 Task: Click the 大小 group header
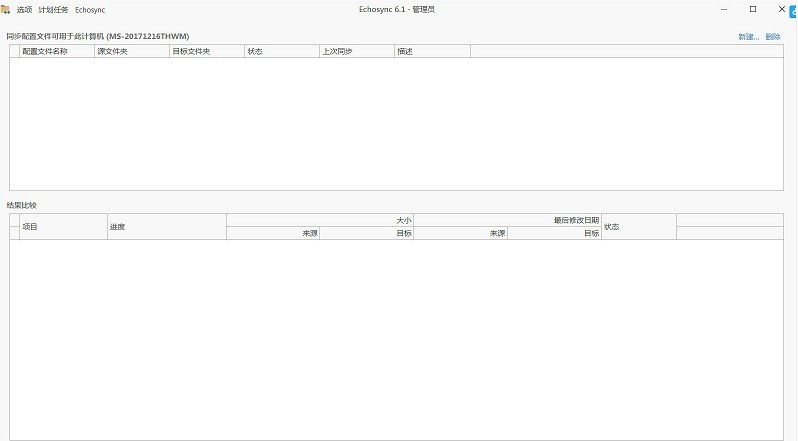tap(320, 220)
